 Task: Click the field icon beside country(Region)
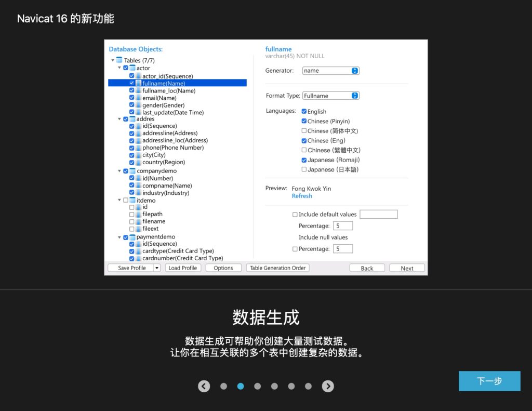click(138, 162)
